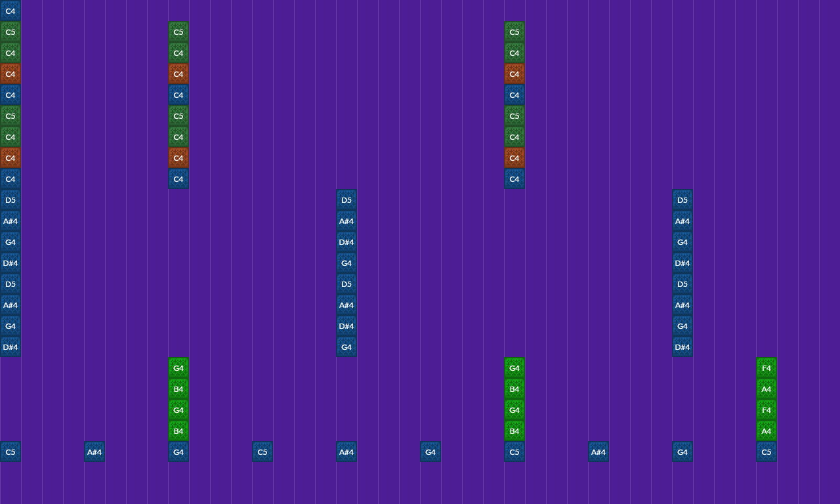The height and width of the screenshot is (504, 840).
Task: Select the lower green F4 note block
Action: pos(766,410)
